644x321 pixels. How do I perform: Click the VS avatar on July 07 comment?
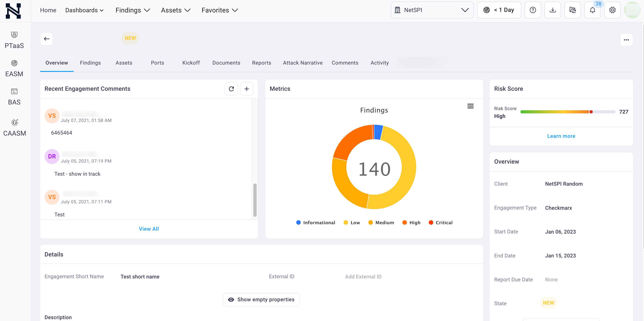(52, 116)
